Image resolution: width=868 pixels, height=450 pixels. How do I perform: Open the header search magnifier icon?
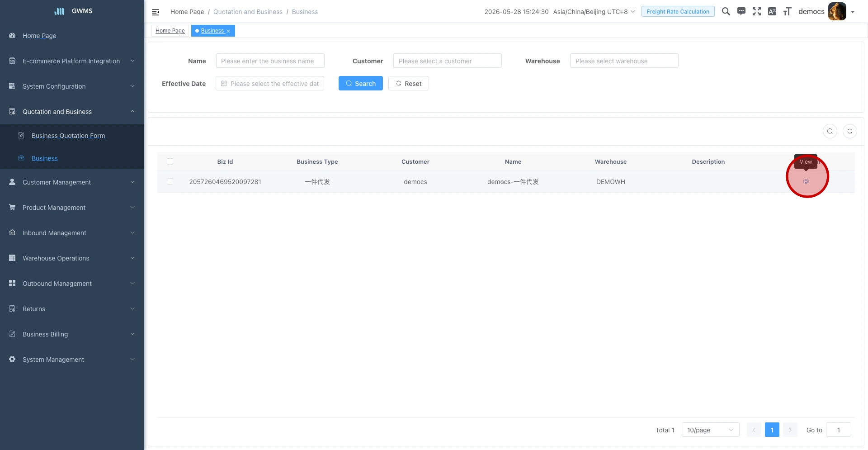tap(726, 11)
